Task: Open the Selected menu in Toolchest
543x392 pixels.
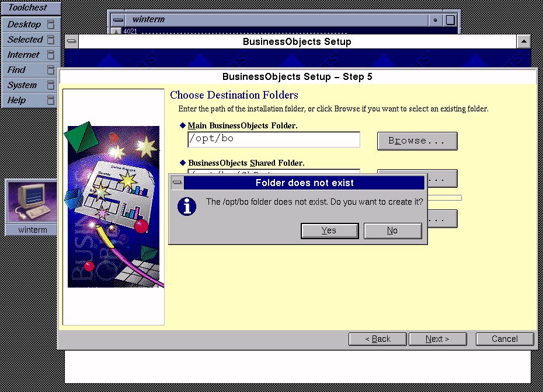Action: pyautogui.click(x=25, y=40)
